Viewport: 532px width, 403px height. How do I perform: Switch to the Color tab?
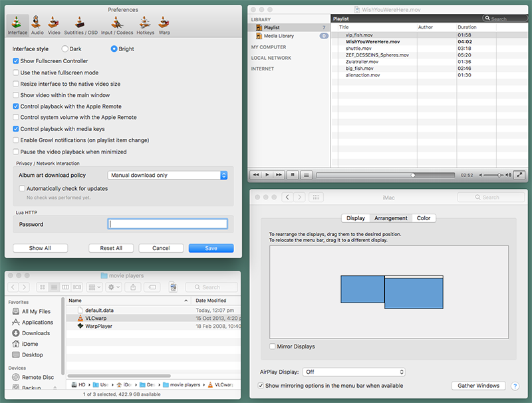point(424,218)
